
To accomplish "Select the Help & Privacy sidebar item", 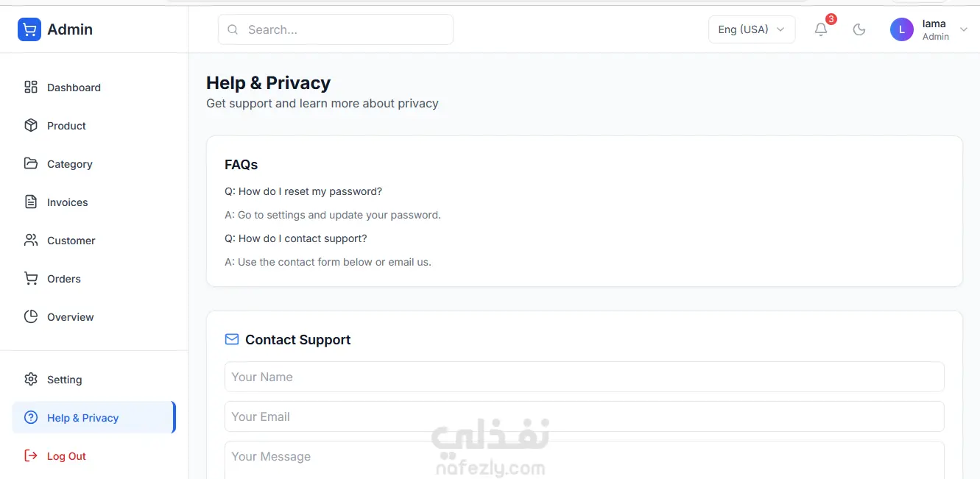I will click(x=82, y=418).
